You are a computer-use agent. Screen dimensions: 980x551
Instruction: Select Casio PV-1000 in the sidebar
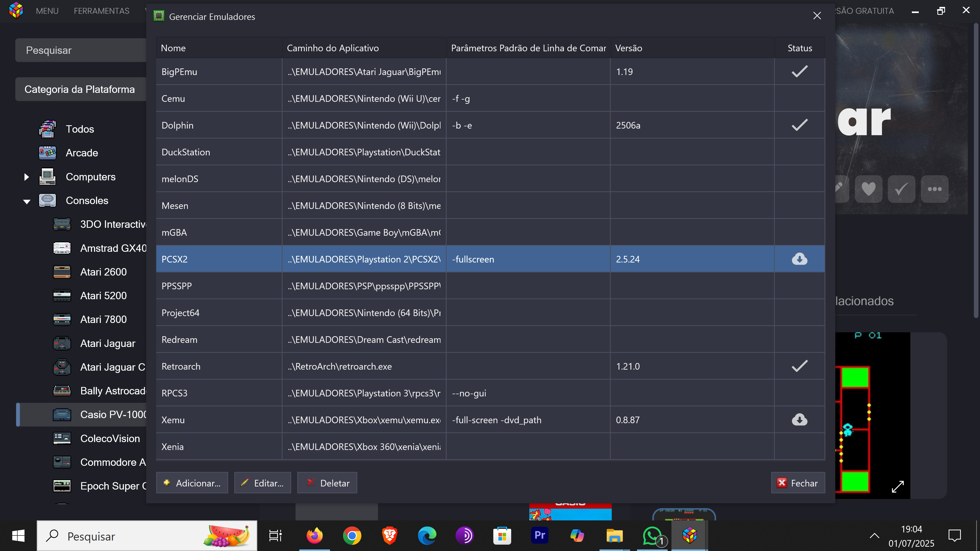click(81, 415)
